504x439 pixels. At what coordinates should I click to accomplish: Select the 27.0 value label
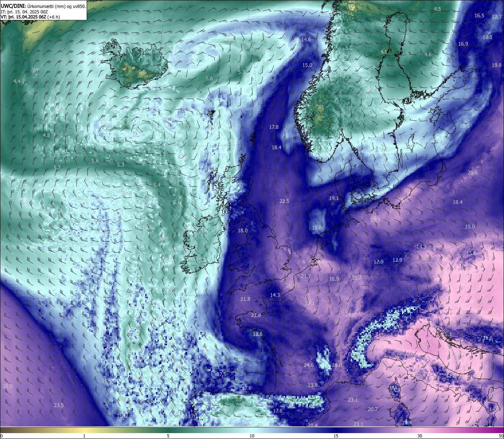coord(350,315)
